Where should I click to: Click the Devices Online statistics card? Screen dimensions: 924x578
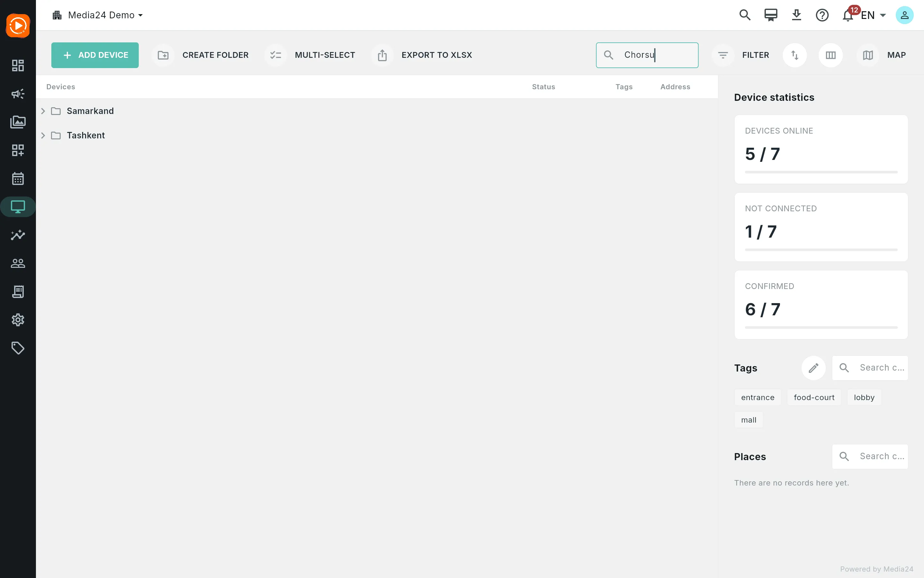pyautogui.click(x=821, y=149)
